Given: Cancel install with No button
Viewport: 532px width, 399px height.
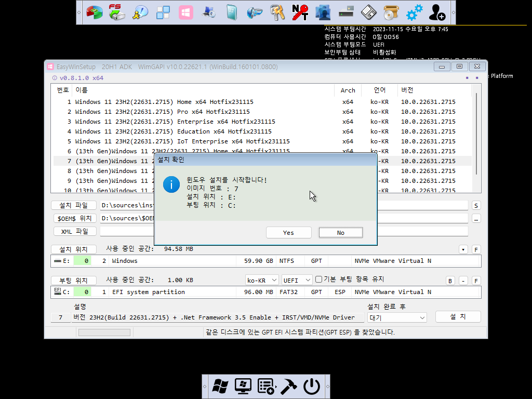Looking at the screenshot, I should point(341,233).
